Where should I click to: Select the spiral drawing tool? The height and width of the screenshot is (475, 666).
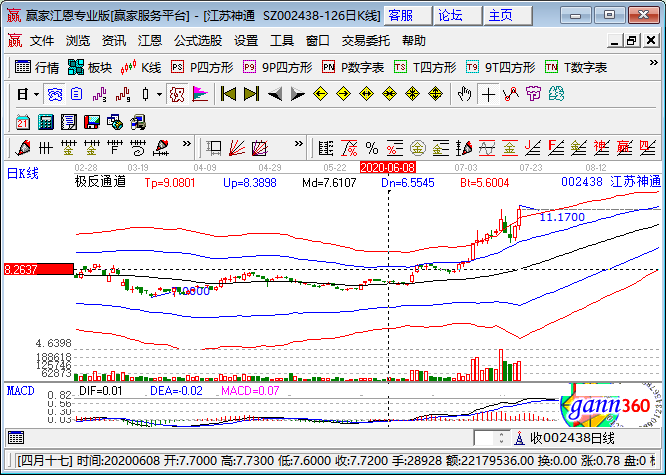point(138,148)
